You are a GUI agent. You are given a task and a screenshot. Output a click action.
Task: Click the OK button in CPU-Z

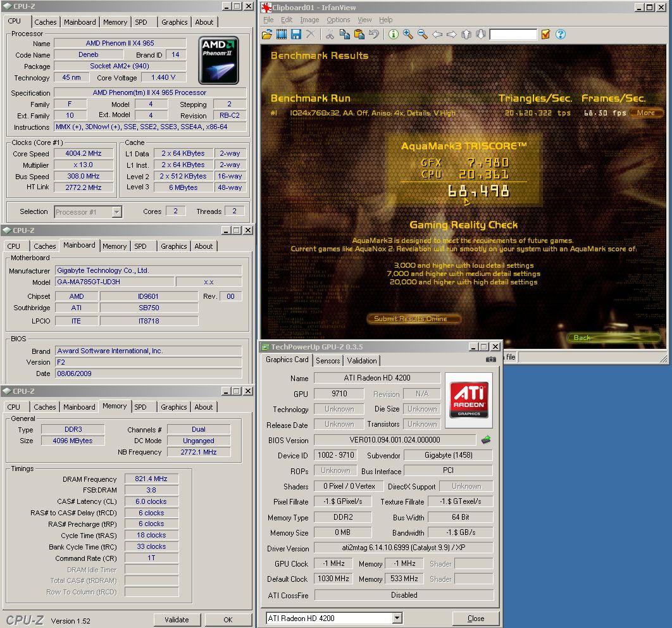click(x=228, y=619)
